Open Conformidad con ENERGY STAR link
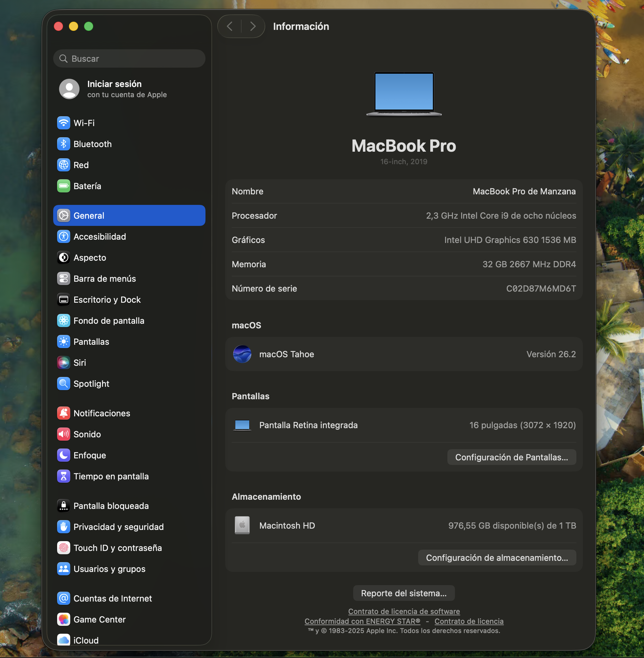 click(x=362, y=621)
